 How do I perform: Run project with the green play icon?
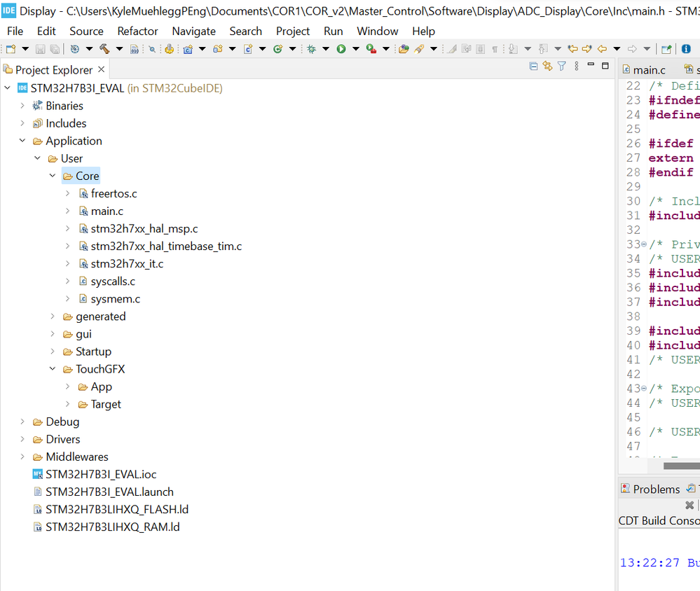pyautogui.click(x=341, y=49)
